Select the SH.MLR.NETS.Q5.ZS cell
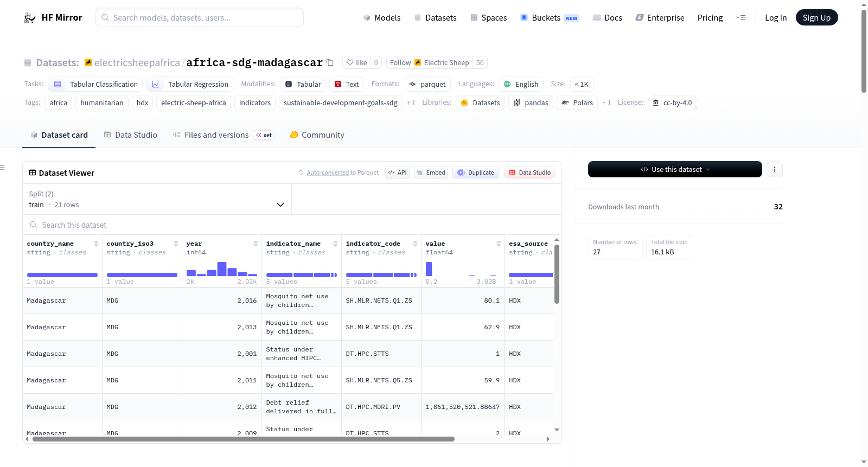The image size is (868, 467). pyautogui.click(x=381, y=380)
